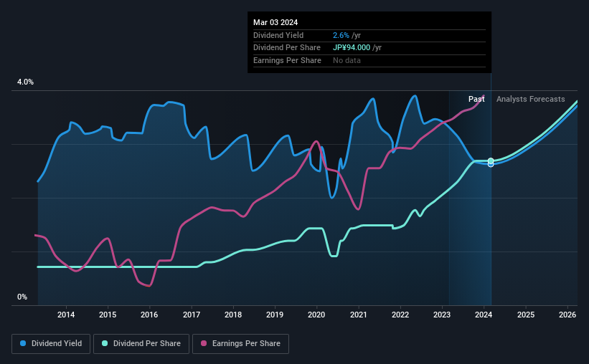The image size is (589, 364).
Task: Click the Analysts Forecasts label
Action: 530,99
